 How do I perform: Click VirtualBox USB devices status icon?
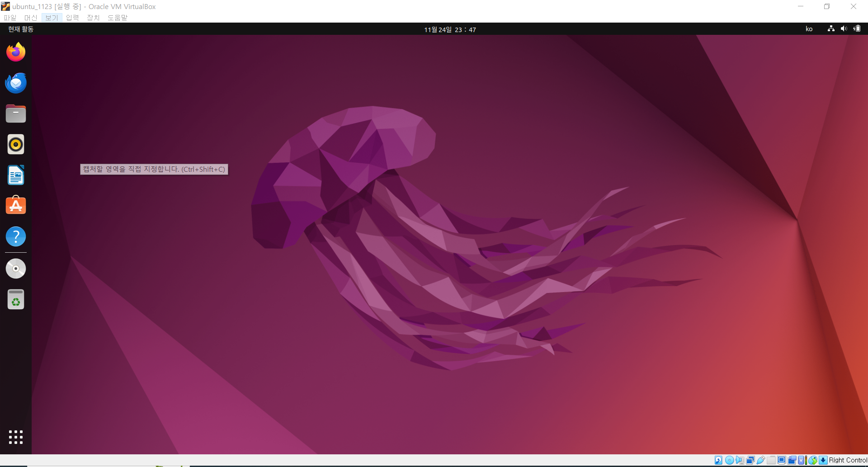click(x=761, y=460)
